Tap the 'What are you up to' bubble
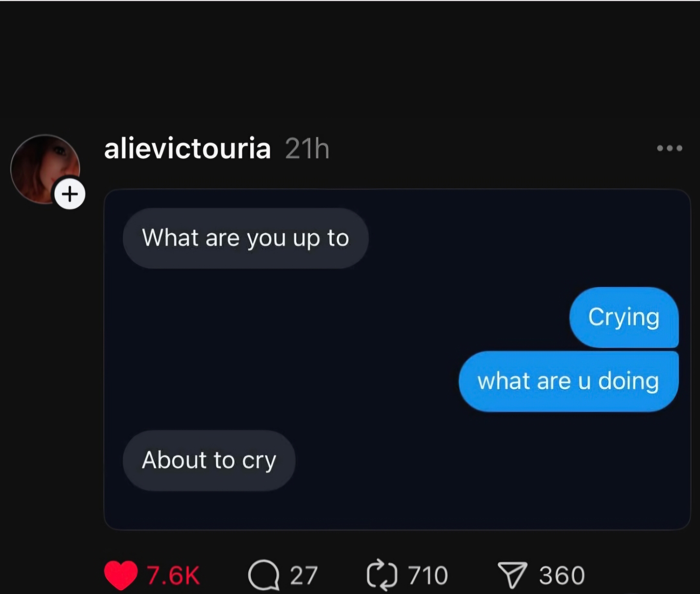Image resolution: width=700 pixels, height=594 pixels. click(x=246, y=238)
